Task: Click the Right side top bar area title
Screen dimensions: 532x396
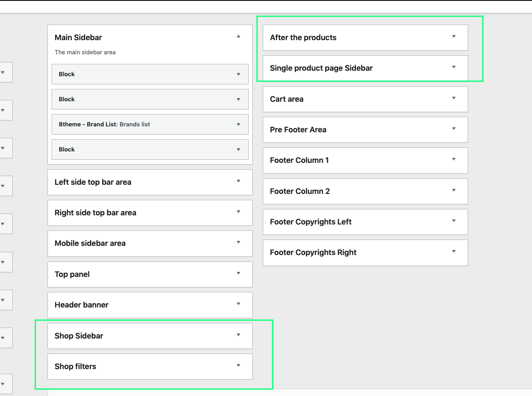Action: 95,213
